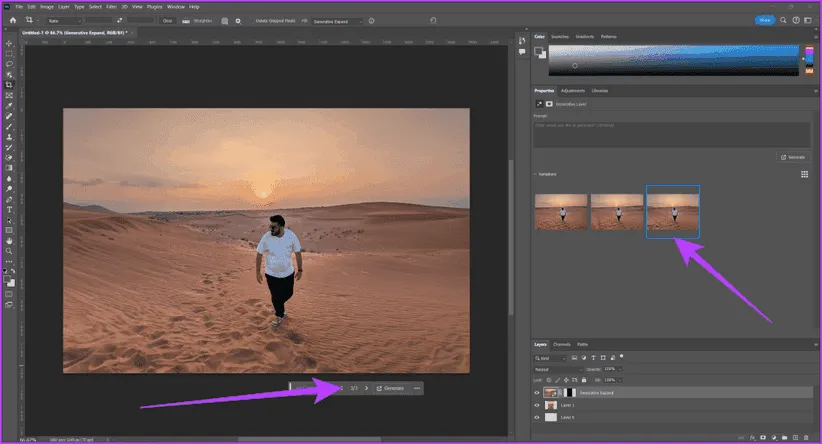
Task: Select the Lasso tool
Action: (9, 64)
